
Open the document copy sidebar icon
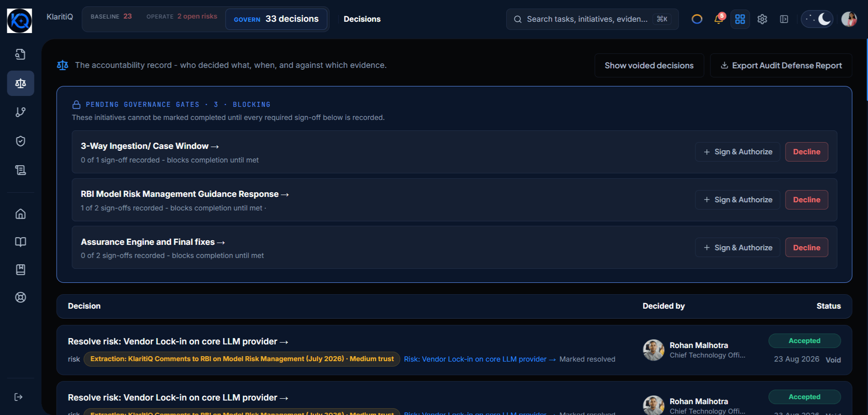click(x=20, y=54)
